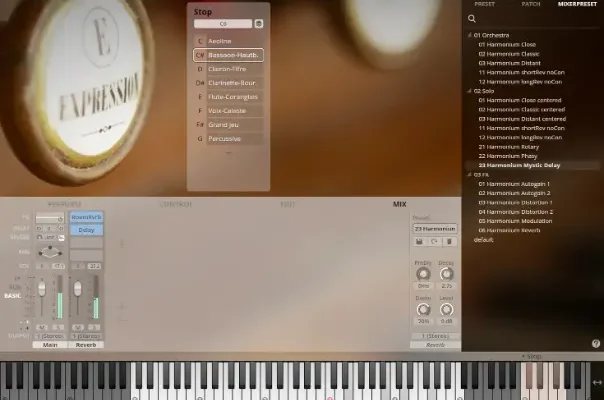
Task: Click the icon beside the Stop key field
Action: (x=259, y=23)
